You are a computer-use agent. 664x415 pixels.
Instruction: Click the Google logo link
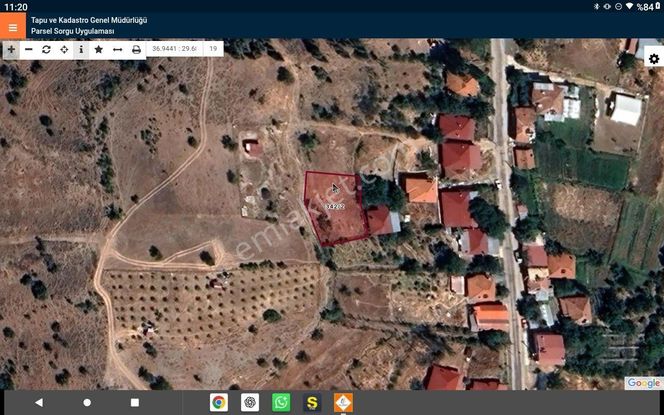pyautogui.click(x=643, y=383)
